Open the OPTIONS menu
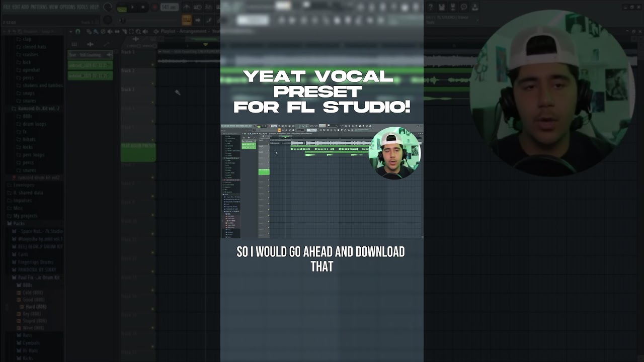644x362 pixels. point(67,7)
